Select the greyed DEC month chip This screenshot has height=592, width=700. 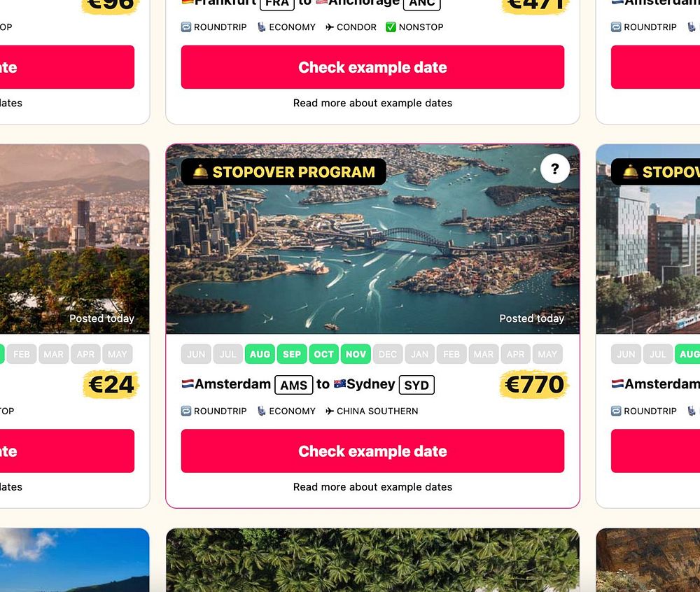388,354
